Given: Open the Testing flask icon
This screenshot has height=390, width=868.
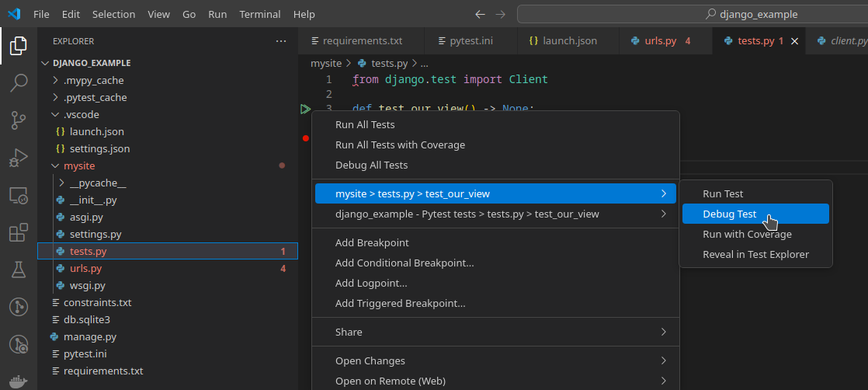Looking at the screenshot, I should point(19,270).
